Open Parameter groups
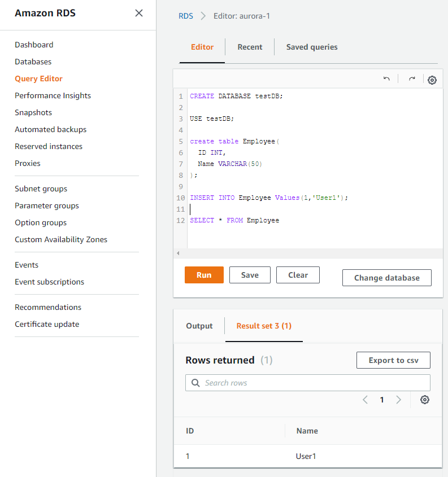This screenshot has width=448, height=477. pyautogui.click(x=47, y=206)
